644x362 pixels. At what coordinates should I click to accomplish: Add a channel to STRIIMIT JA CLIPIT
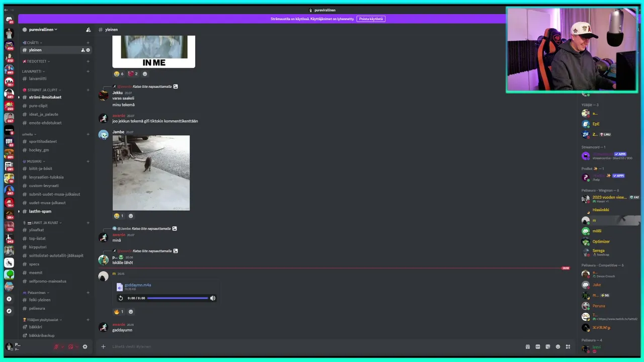[88, 90]
